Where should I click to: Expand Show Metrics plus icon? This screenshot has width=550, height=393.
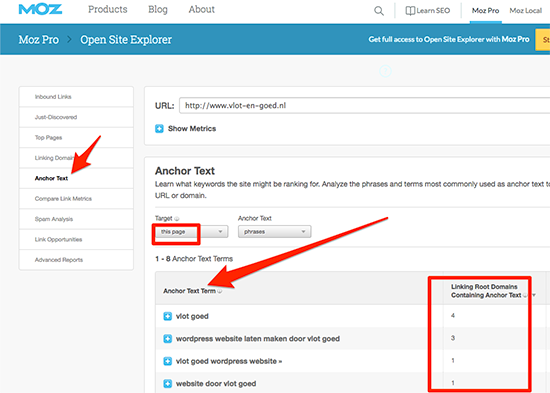point(159,129)
